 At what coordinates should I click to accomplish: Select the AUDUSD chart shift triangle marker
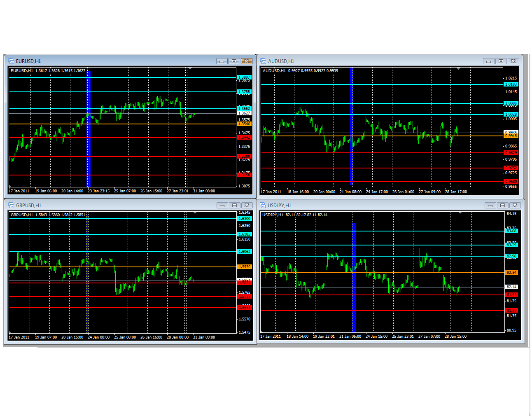pos(459,68)
